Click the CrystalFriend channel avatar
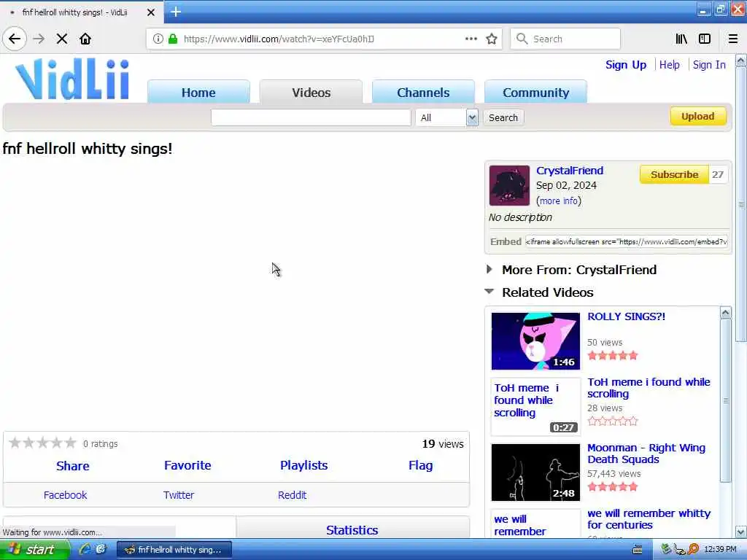 pos(509,185)
